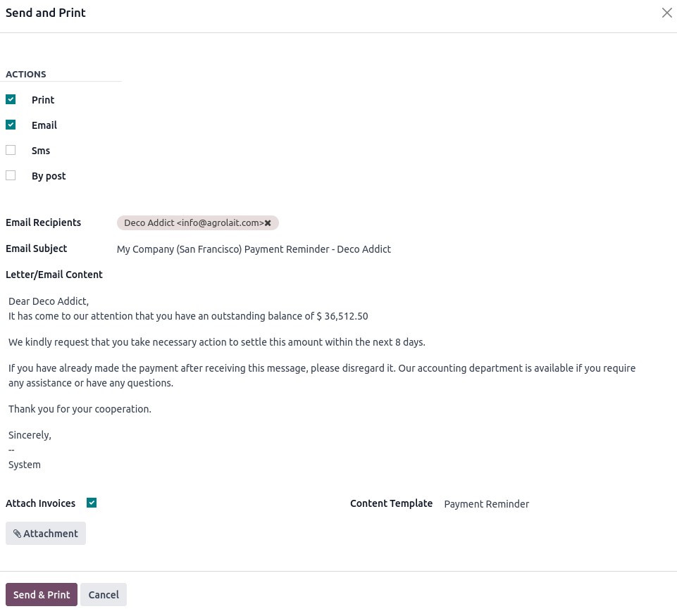This screenshot has width=677, height=616.
Task: Cancel the Send and Print dialog
Action: coord(104,595)
